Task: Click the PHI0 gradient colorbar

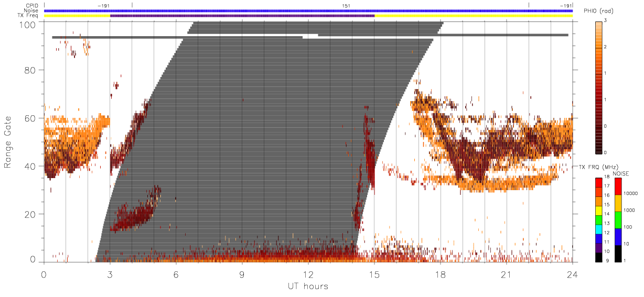Action: [598, 87]
